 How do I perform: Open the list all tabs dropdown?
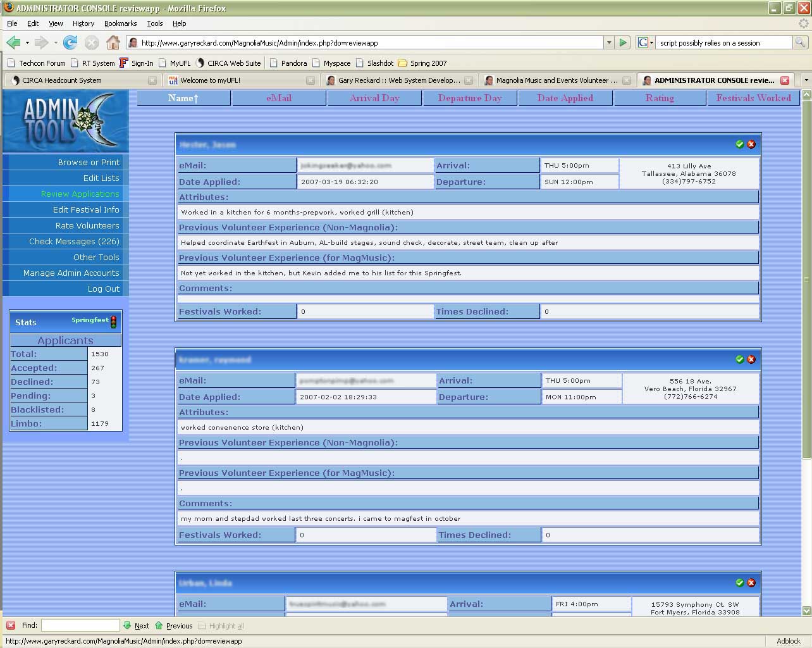[x=805, y=80]
